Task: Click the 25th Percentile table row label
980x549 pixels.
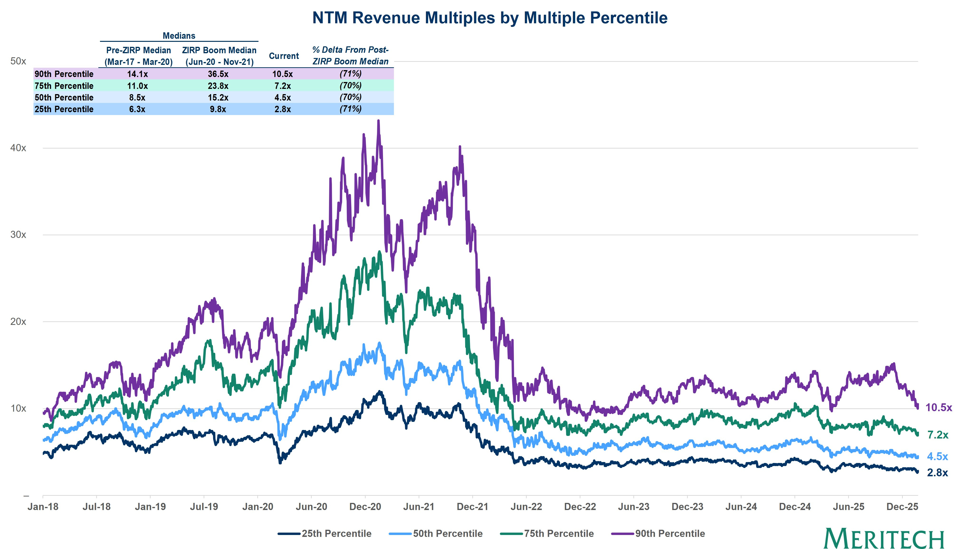Action: [64, 110]
